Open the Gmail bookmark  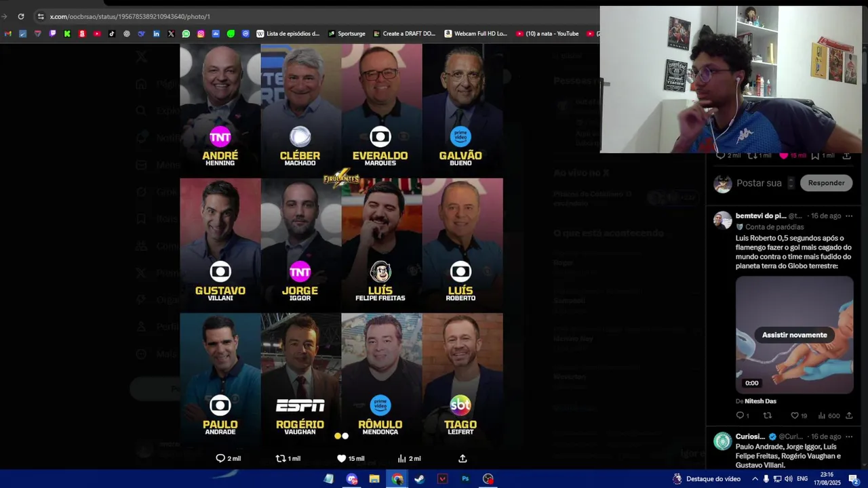click(x=8, y=33)
